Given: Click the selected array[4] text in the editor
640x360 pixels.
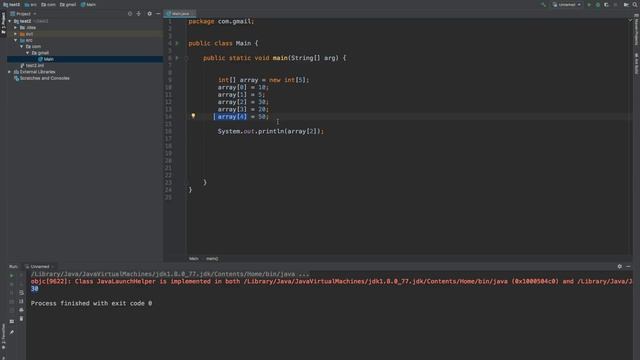Looking at the screenshot, I should click(x=232, y=117).
